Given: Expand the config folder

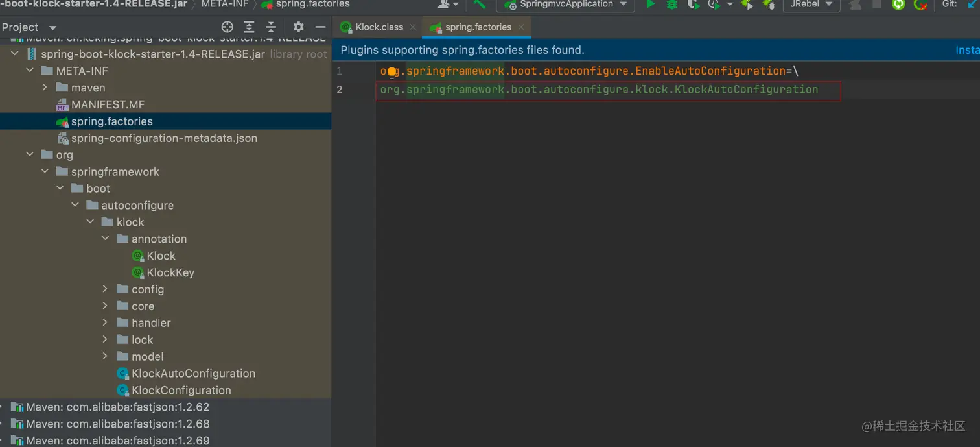Looking at the screenshot, I should [105, 289].
